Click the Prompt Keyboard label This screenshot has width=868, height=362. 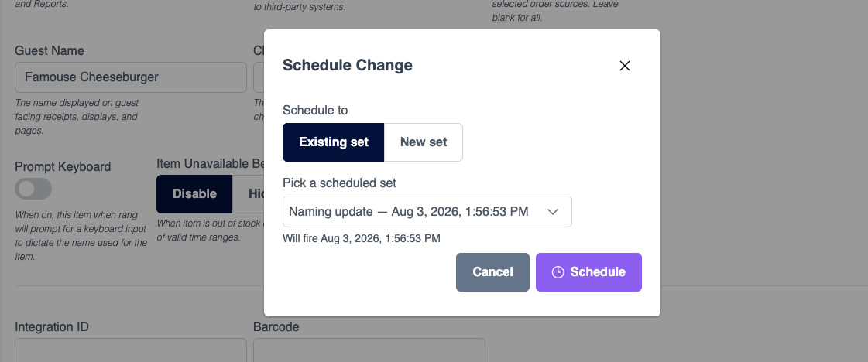pos(63,167)
